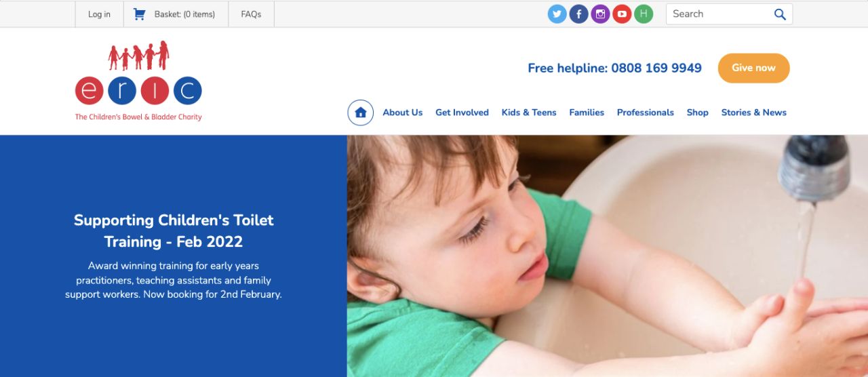
Task: Open the About Us menu
Action: tap(402, 113)
